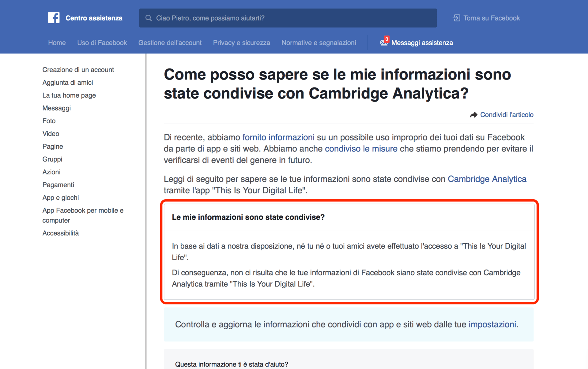Open the Accessibilità sidebar topic
Image resolution: width=588 pixels, height=369 pixels.
61,233
